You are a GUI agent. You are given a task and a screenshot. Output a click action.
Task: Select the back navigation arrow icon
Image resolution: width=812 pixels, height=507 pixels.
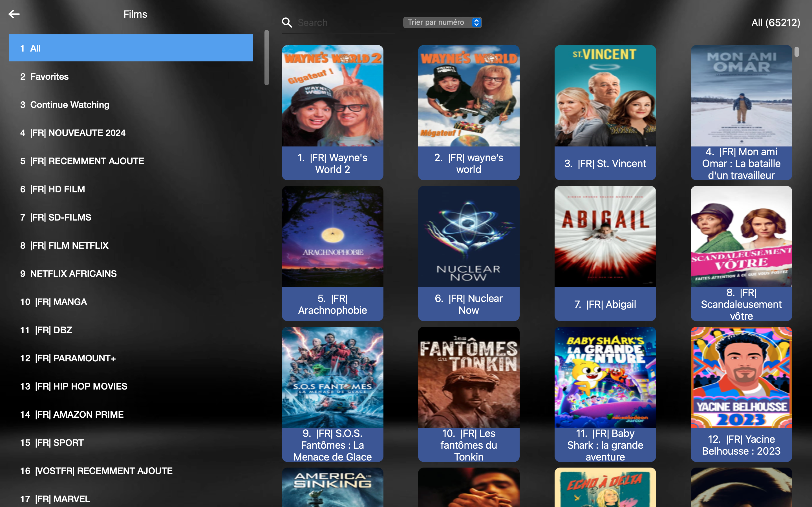tap(14, 14)
